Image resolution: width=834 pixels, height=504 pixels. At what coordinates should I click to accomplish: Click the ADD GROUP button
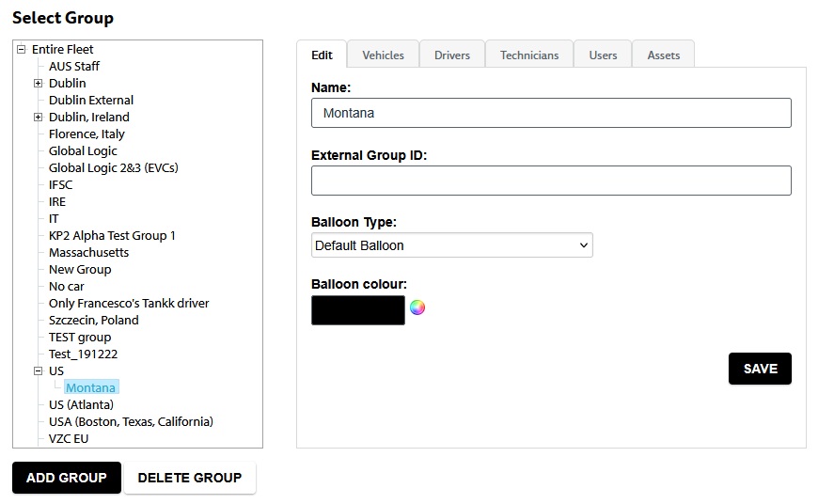click(x=67, y=478)
